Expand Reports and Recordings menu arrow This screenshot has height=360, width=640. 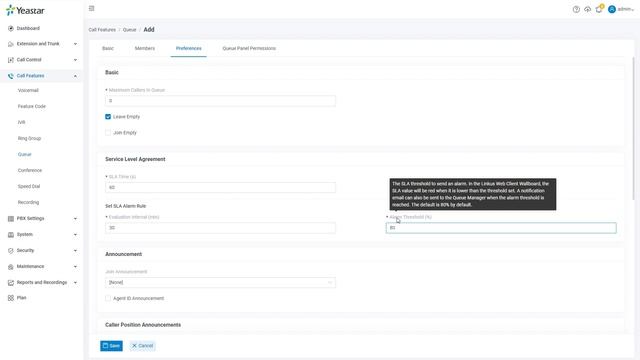[75, 282]
